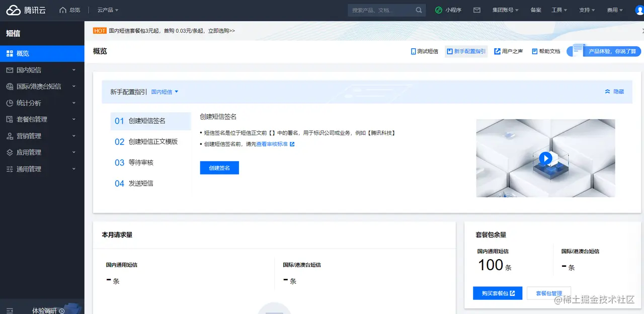Click the HOT promotion badge
The width and height of the screenshot is (644, 314).
100,31
